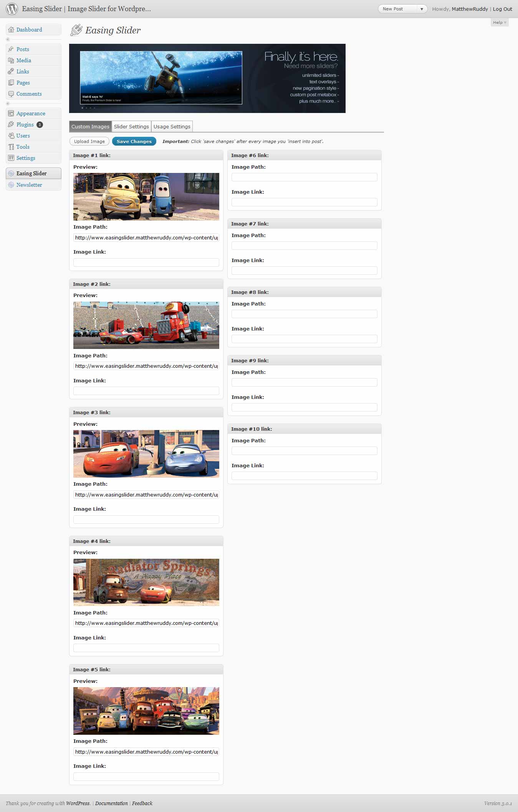Click the Users people icon

[x=11, y=136]
